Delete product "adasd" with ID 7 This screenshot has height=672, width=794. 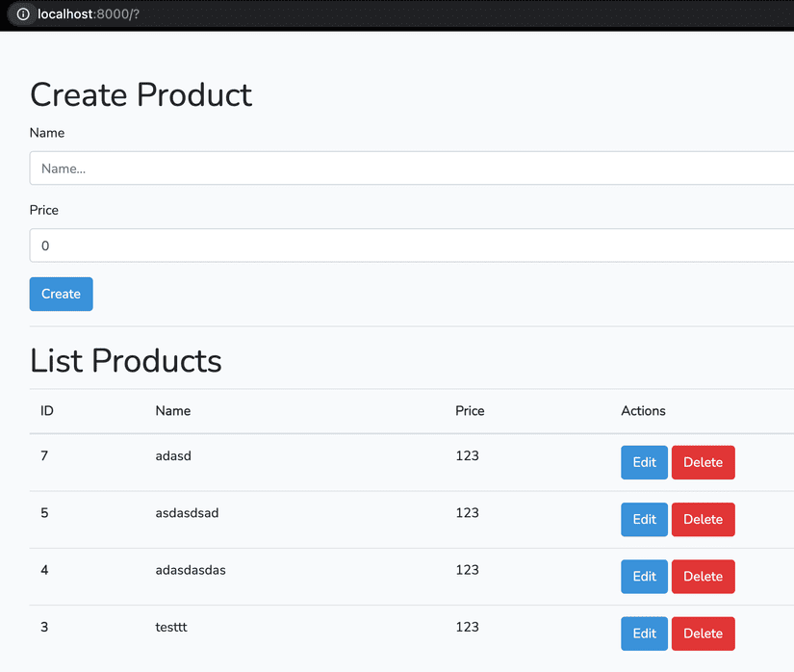[703, 462]
